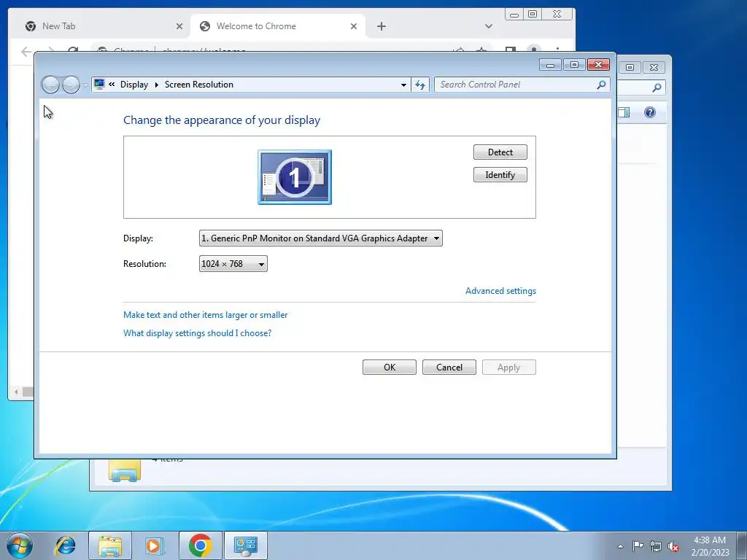Click Control Panel taskbar button

[245, 545]
